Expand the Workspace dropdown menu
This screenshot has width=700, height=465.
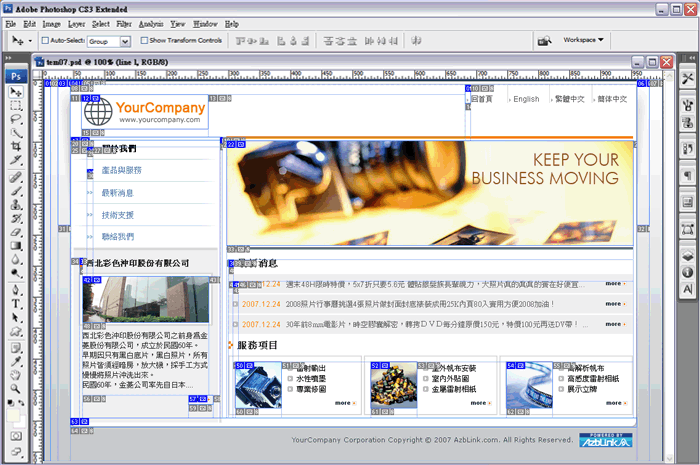pyautogui.click(x=584, y=40)
